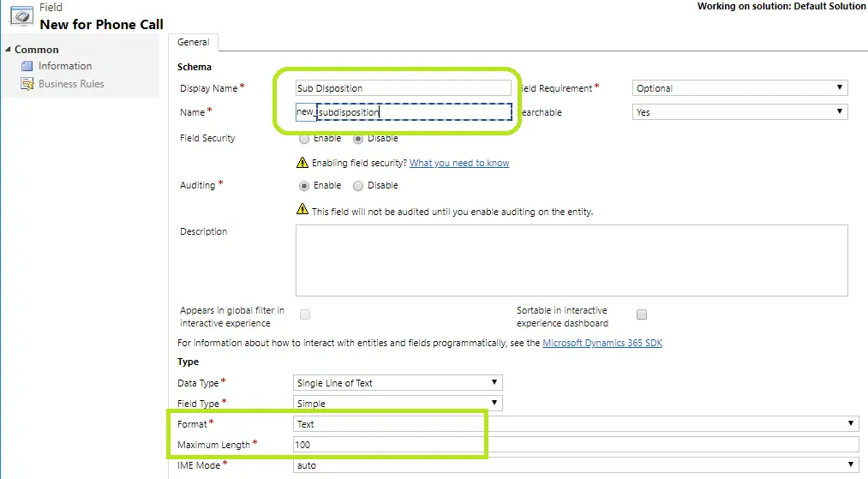Open the Information page

(65, 66)
